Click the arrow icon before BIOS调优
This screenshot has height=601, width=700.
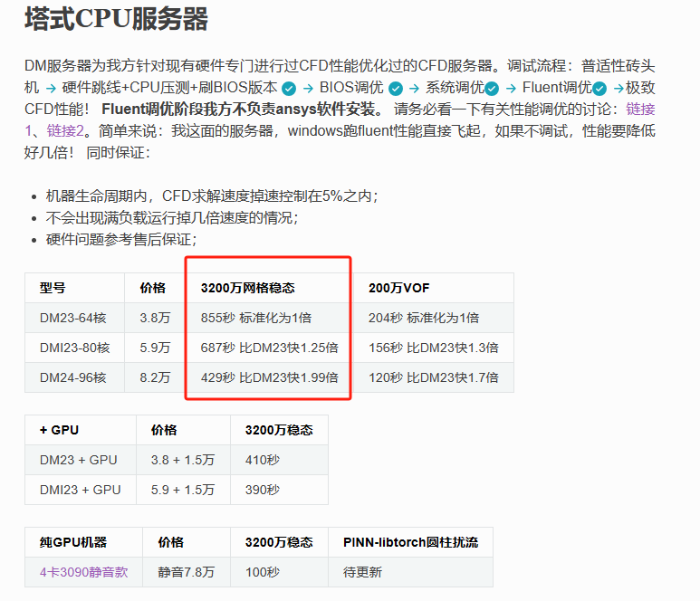point(309,89)
